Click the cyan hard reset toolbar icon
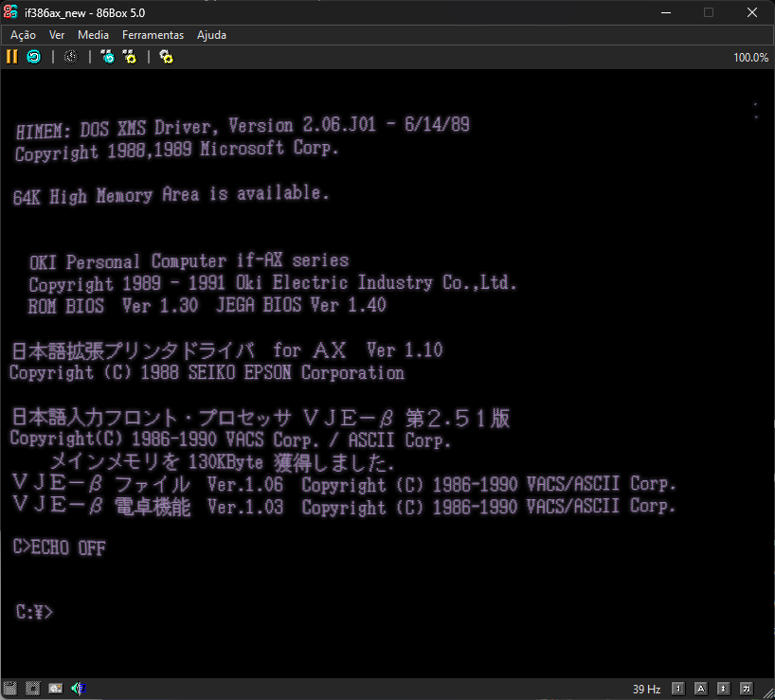The image size is (775, 700). 33,57
